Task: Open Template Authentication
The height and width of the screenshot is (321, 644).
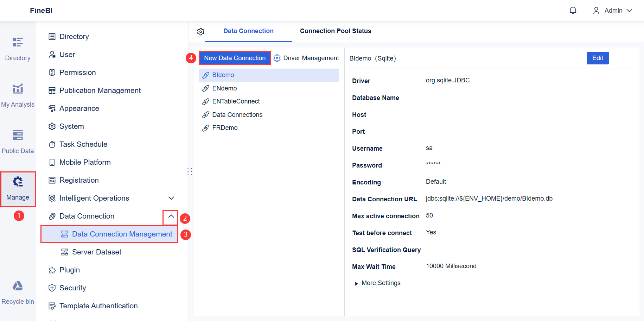Action: pos(98,306)
